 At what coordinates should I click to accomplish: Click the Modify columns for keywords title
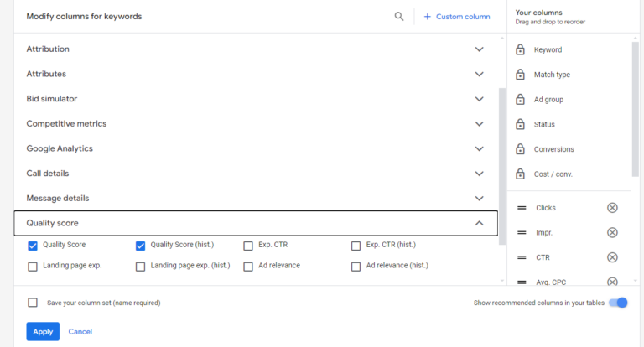[x=84, y=17]
